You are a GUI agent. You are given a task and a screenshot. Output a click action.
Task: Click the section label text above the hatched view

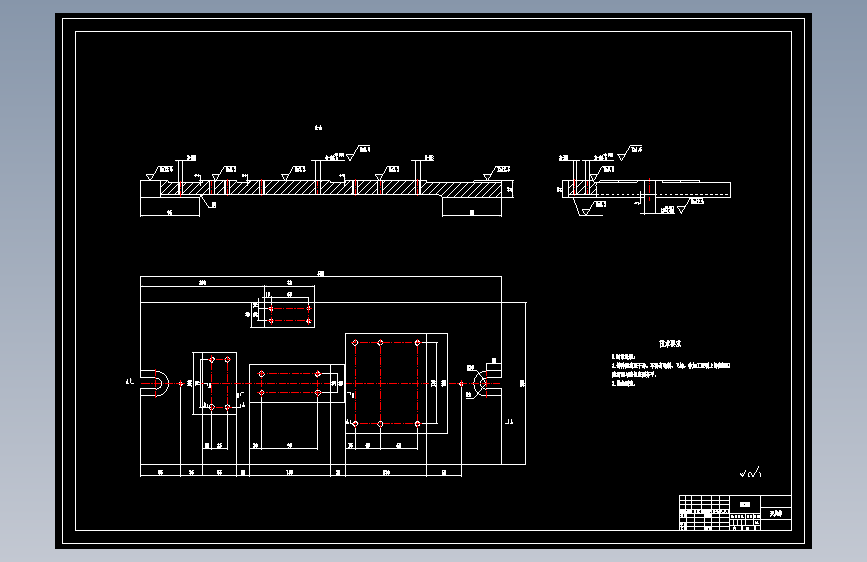point(318,128)
